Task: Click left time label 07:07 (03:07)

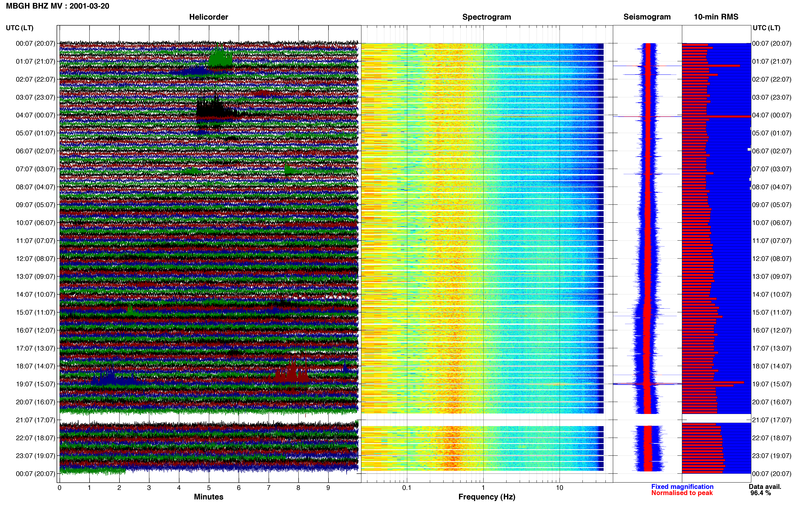Action: 35,169
